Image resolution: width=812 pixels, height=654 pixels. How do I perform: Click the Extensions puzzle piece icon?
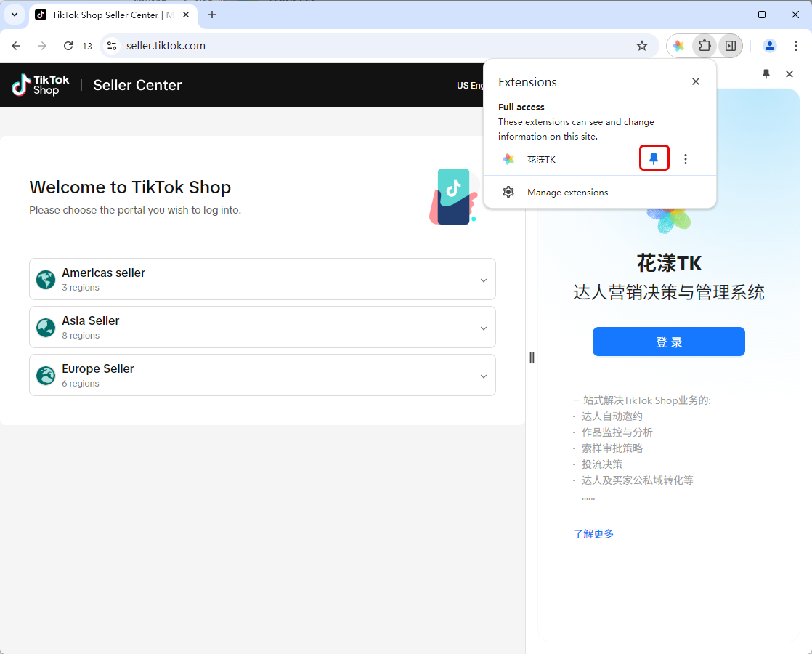[705, 46]
